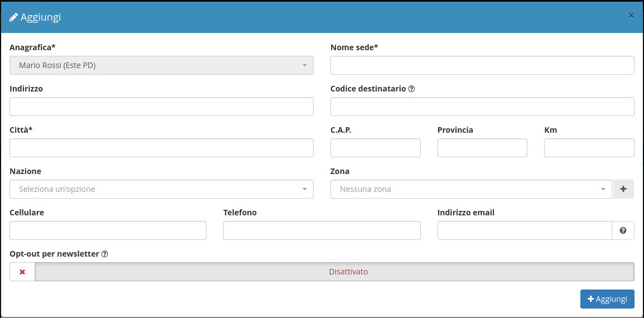
Task: Toggle the Disattivato newsletter opt-out switch
Action: [x=334, y=272]
